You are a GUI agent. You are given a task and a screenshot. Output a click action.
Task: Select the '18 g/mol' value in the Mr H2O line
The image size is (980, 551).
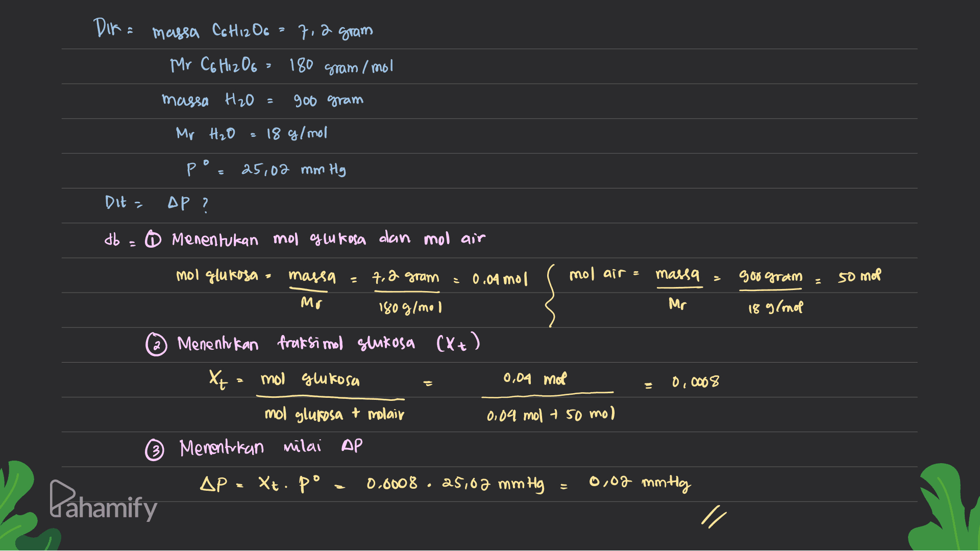297,134
